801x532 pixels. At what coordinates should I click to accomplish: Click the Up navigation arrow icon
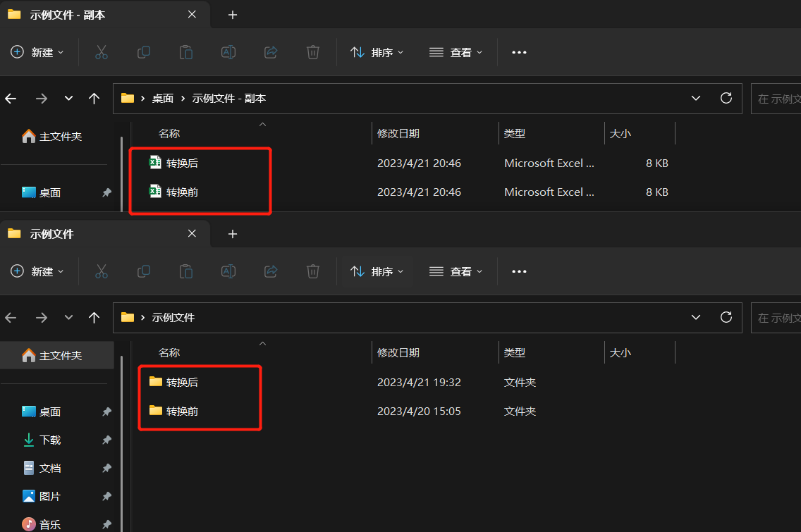94,98
